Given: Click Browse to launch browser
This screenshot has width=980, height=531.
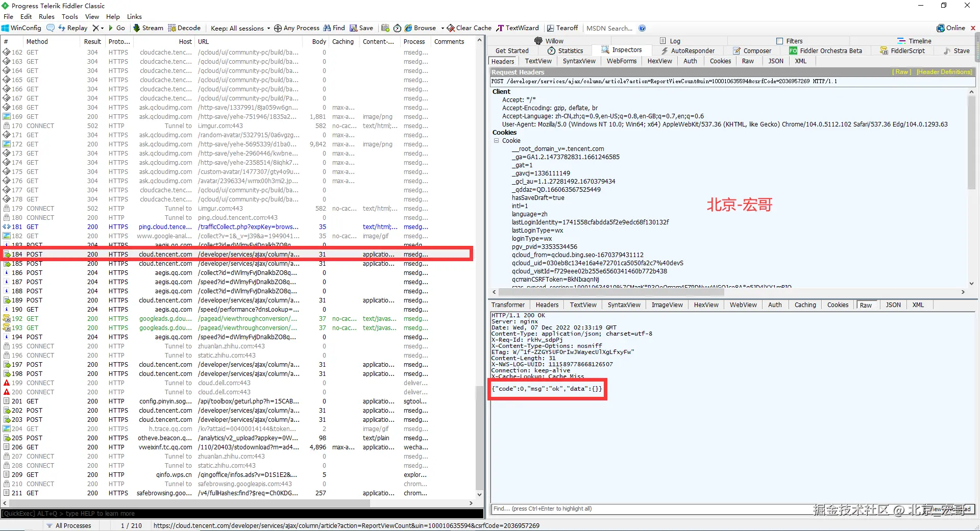Looking at the screenshot, I should coord(420,28).
